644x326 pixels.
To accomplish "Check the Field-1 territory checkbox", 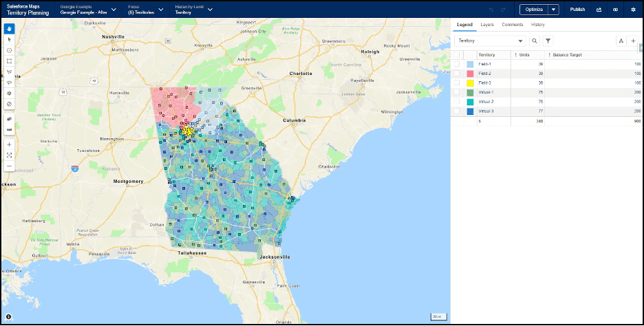I will (456, 64).
